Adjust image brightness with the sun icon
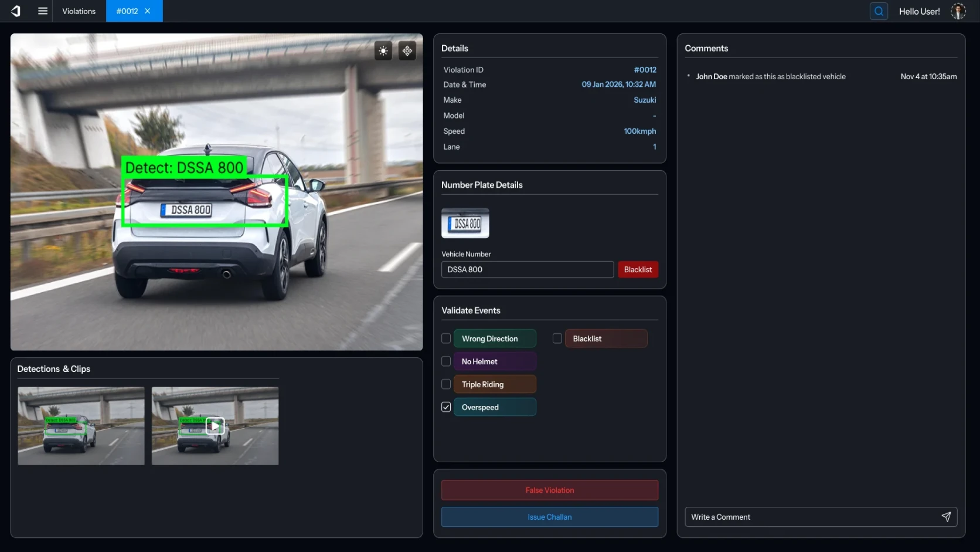Screen dimensions: 980x552 coord(383,51)
